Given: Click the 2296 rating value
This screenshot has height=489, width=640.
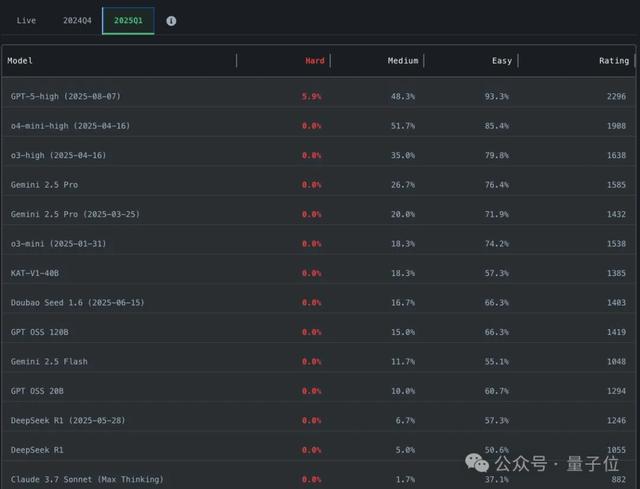Looking at the screenshot, I should click(x=616, y=96).
